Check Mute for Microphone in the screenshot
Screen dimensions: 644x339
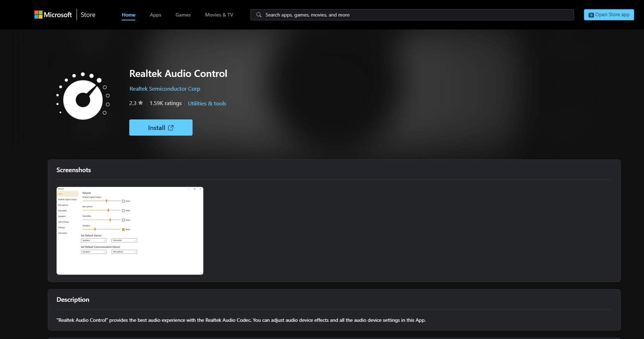coord(123,211)
